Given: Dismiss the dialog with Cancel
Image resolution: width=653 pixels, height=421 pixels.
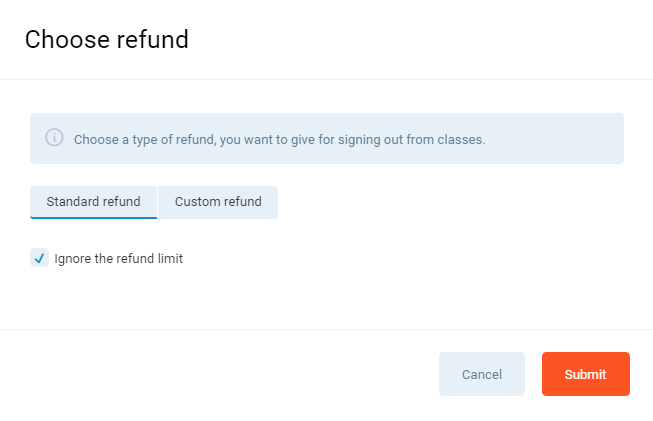Looking at the screenshot, I should [481, 374].
